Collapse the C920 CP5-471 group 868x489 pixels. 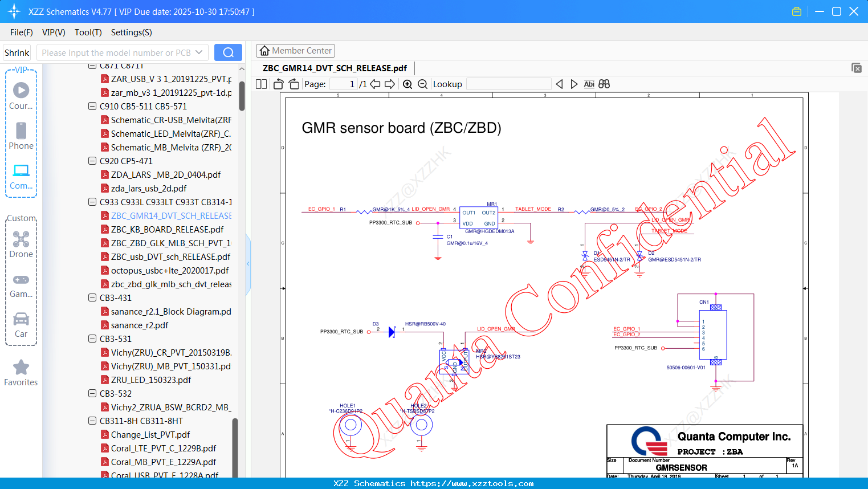coord(92,161)
